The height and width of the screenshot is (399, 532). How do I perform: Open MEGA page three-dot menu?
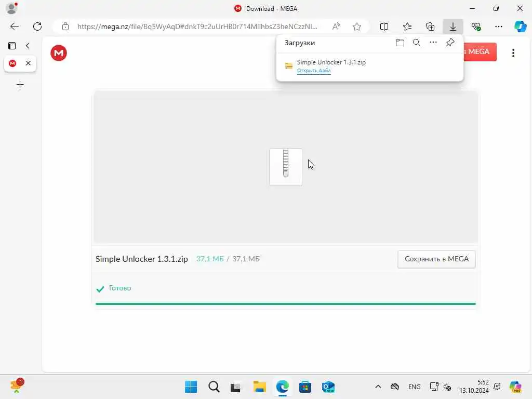513,53
